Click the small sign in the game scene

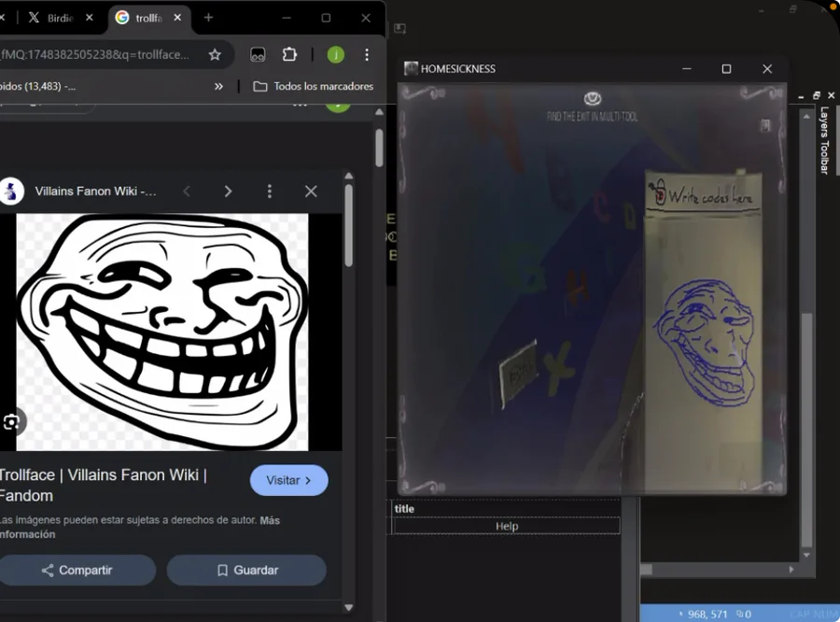pos(519,372)
